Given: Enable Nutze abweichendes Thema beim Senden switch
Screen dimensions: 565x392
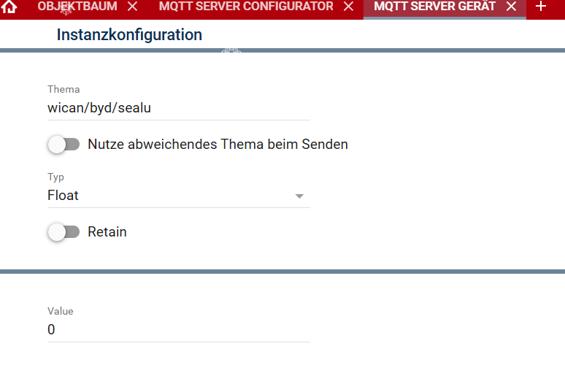Looking at the screenshot, I should 64,145.
